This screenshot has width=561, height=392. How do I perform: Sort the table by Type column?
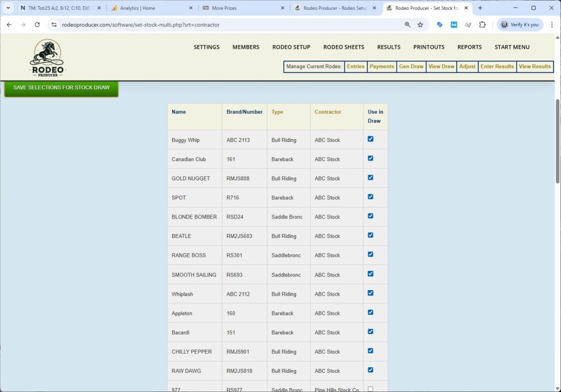click(277, 111)
